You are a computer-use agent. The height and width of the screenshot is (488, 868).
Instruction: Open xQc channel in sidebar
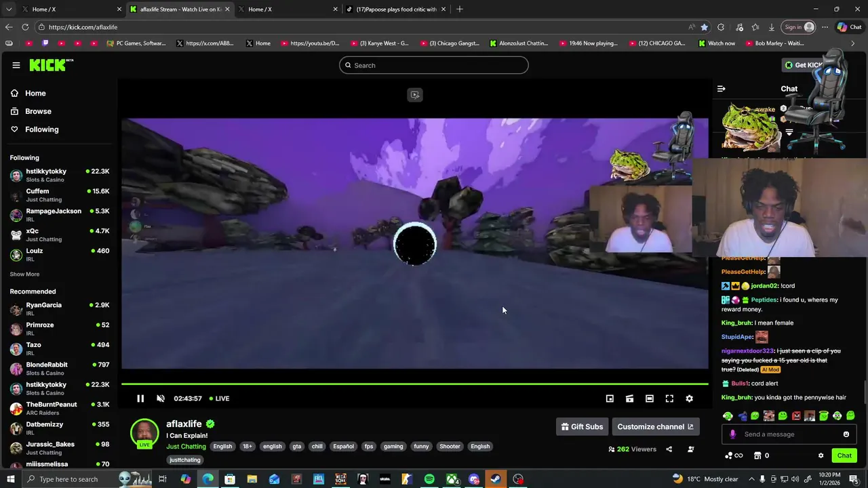point(60,235)
